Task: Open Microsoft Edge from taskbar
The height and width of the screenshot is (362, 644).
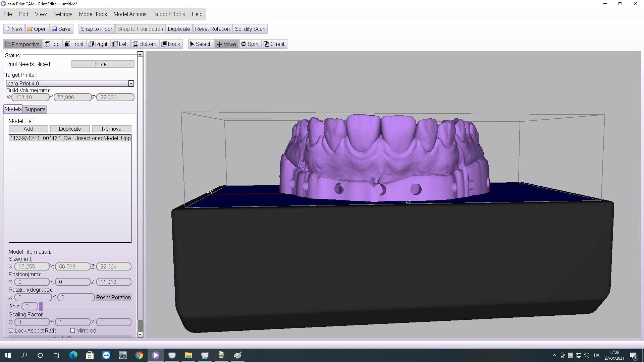Action: pos(73,355)
